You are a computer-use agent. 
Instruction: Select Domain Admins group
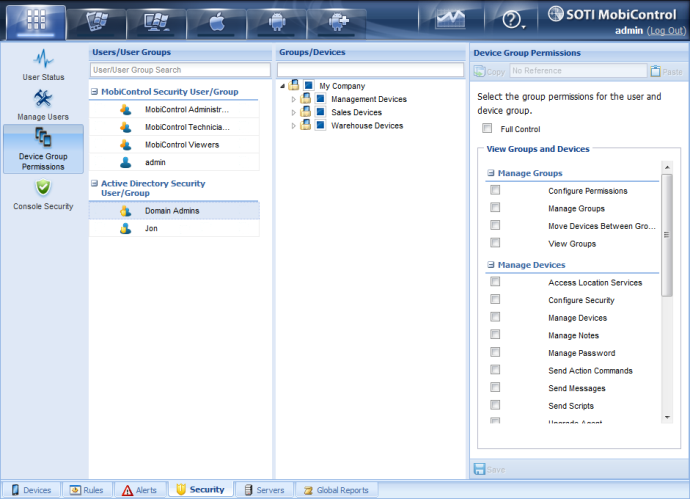click(x=174, y=211)
